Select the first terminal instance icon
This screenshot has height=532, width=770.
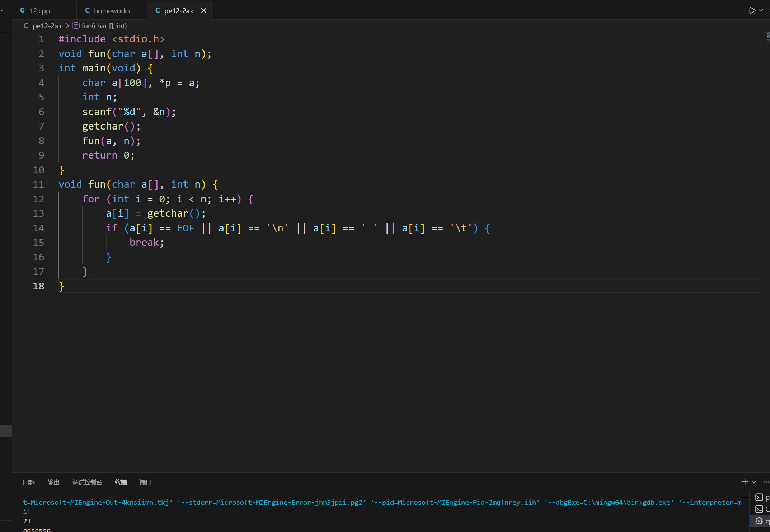[759, 497]
